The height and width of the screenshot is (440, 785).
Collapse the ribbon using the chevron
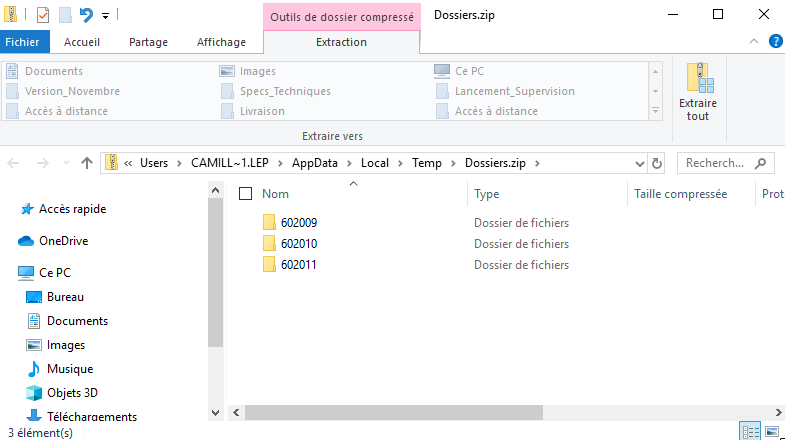[x=755, y=41]
